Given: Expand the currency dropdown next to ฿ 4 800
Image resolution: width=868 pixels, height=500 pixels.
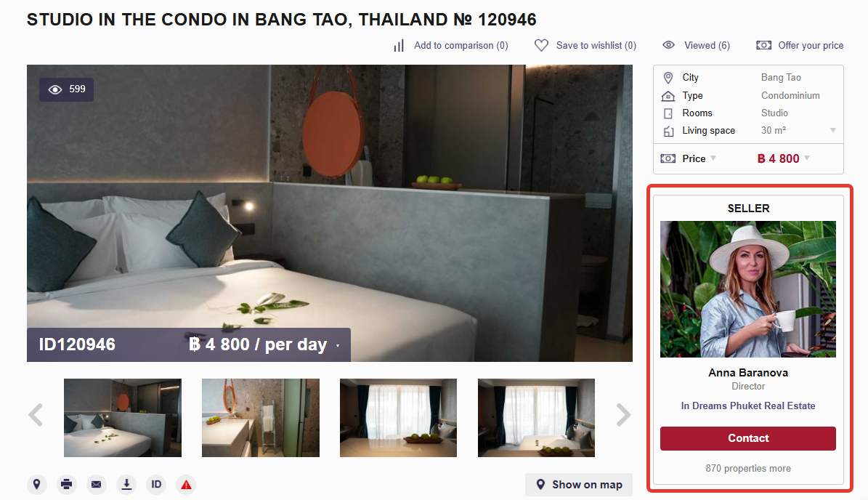Looking at the screenshot, I should pyautogui.click(x=807, y=158).
